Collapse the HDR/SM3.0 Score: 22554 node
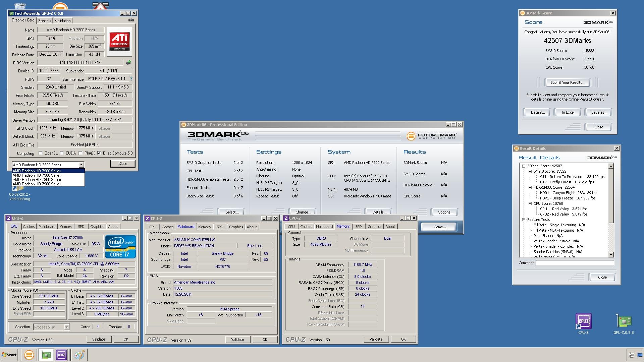Viewport: 644px width, 362px height. [530, 187]
